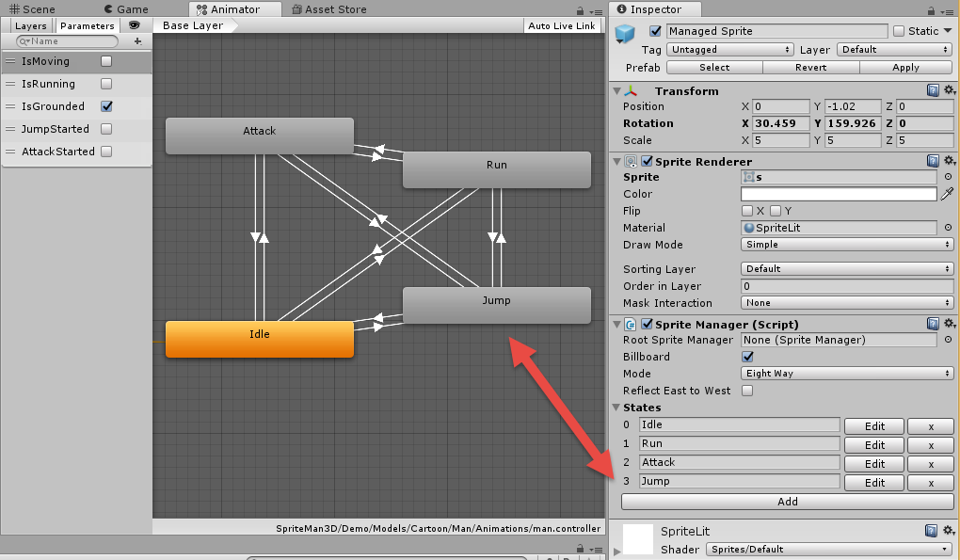
Task: Lock the Inspector with the padlock icon
Action: [931, 9]
